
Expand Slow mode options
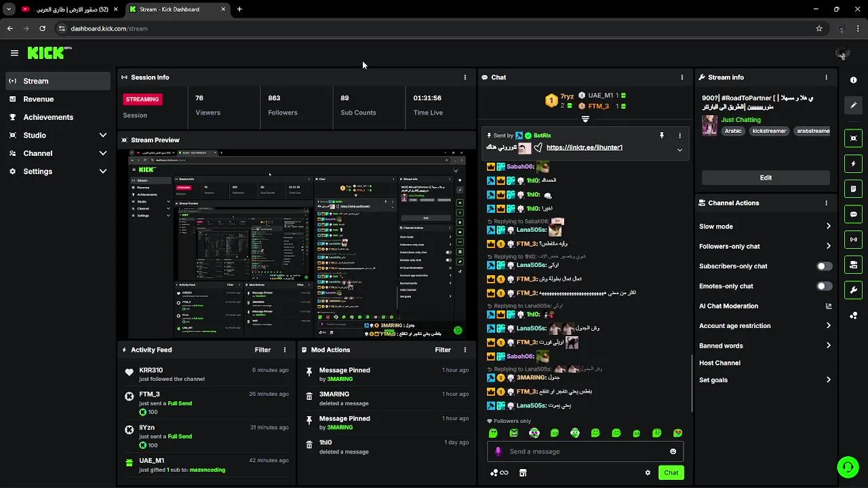pos(829,226)
